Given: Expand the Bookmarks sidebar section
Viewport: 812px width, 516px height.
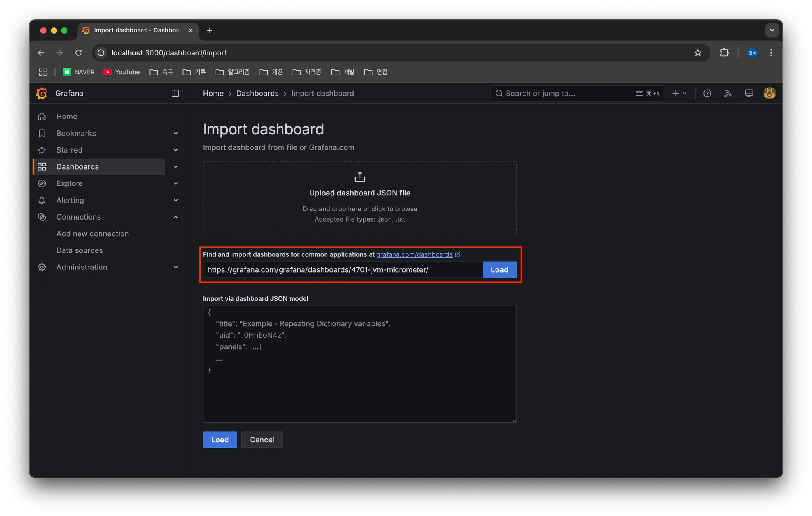Looking at the screenshot, I should pos(176,134).
